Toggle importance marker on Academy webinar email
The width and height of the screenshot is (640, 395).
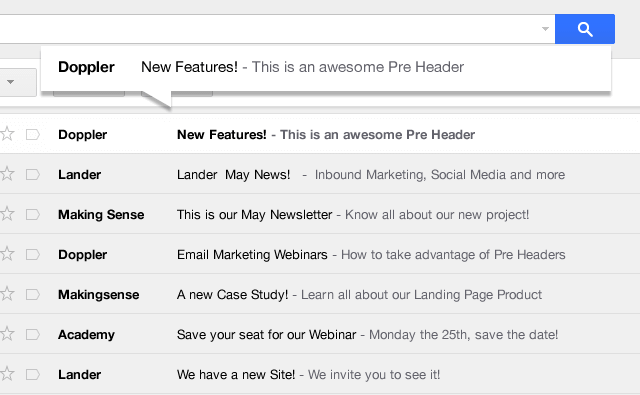pos(33,335)
